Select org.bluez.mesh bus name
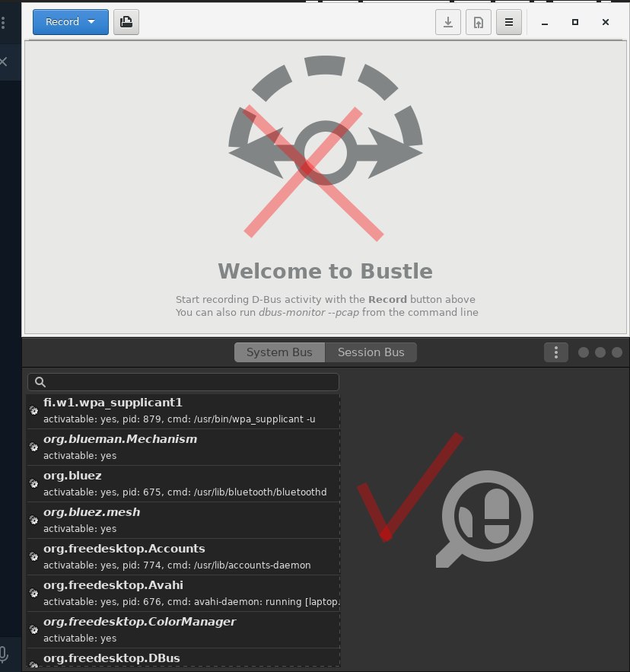The height and width of the screenshot is (672, 630). coord(183,520)
